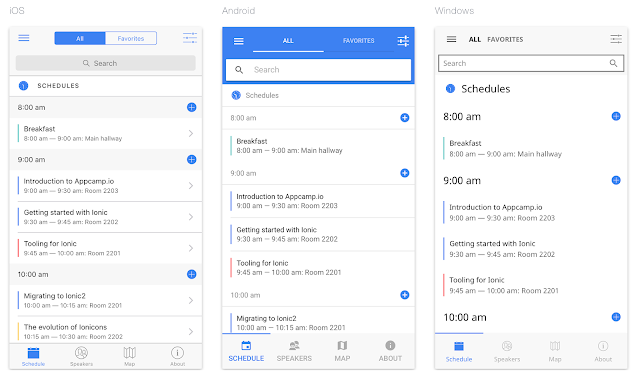Open the Map tab in the Windows bottom bar
The height and width of the screenshot is (378, 640).
coord(555,351)
